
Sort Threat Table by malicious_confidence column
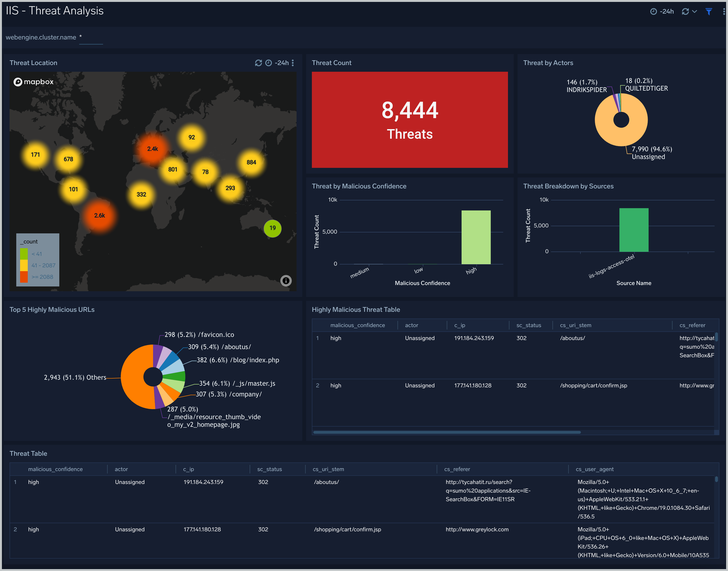pos(55,469)
